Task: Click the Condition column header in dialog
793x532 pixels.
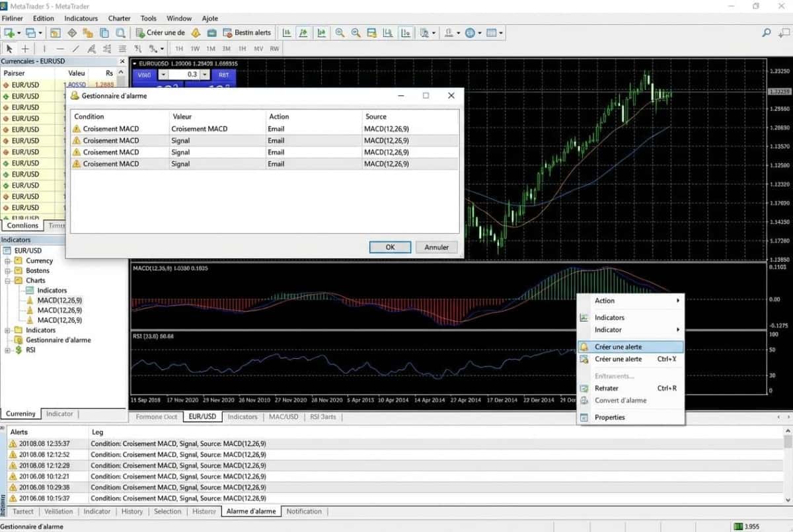Action: (119, 117)
